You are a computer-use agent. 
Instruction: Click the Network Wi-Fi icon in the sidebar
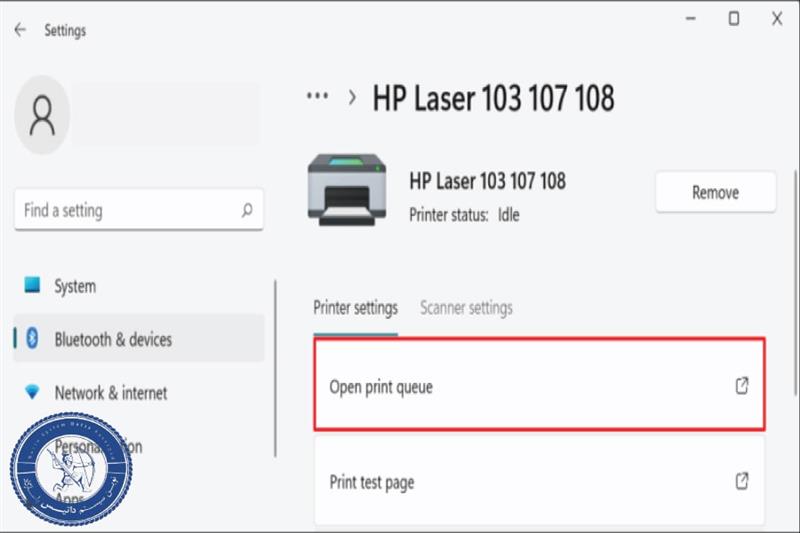click(33, 393)
